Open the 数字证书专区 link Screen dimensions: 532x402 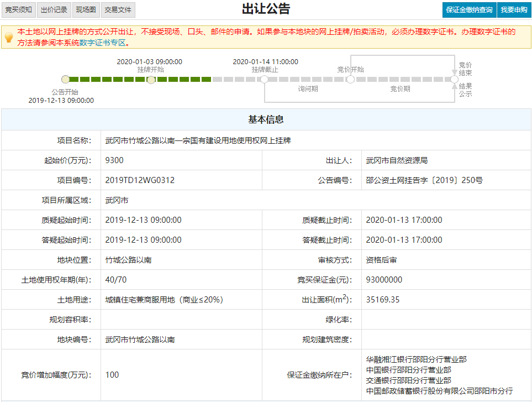coord(102,43)
